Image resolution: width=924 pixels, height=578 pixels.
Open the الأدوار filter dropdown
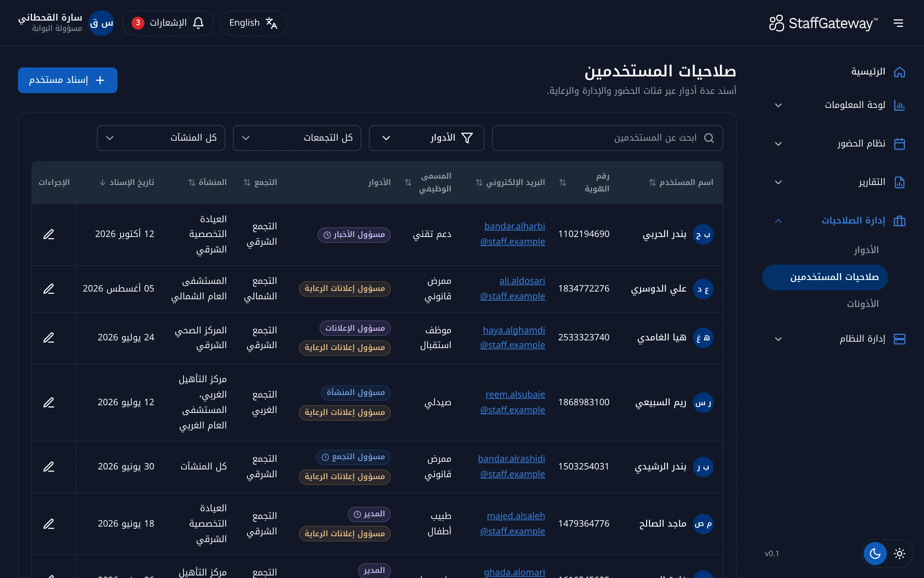426,138
